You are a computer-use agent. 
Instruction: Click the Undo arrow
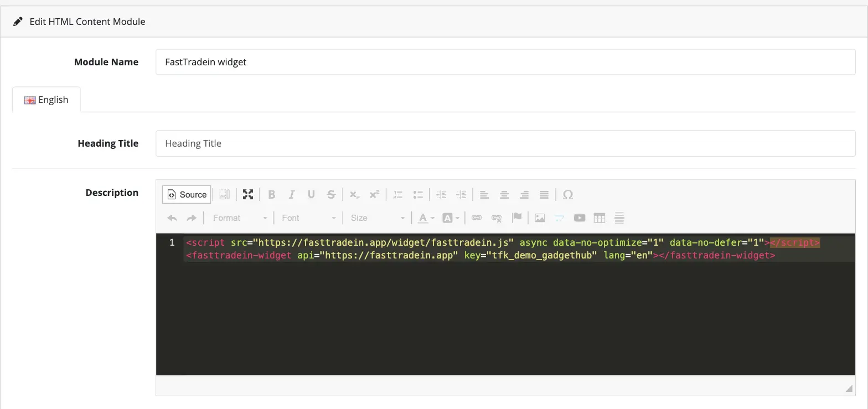click(172, 218)
